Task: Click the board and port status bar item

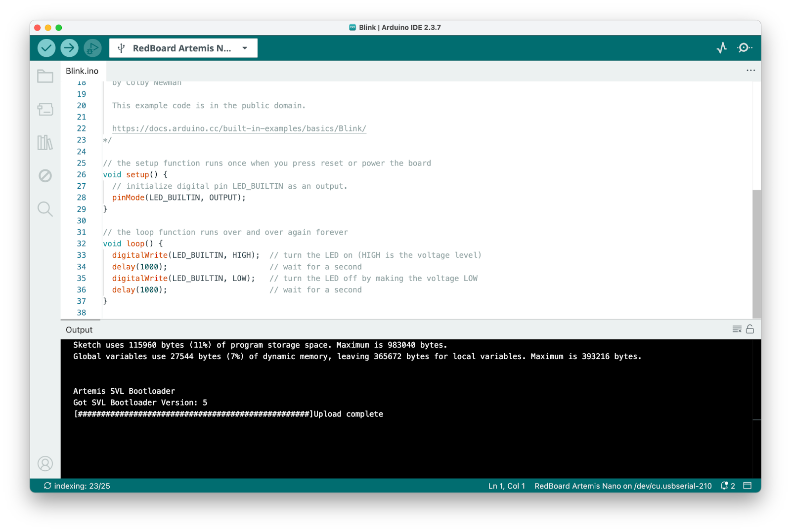Action: [622, 486]
